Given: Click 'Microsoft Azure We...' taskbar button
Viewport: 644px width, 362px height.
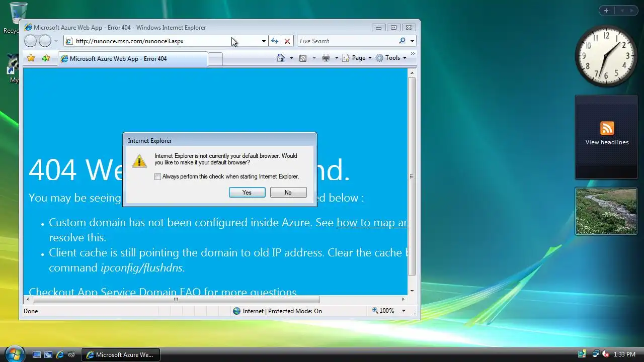Looking at the screenshot, I should coord(121,354).
